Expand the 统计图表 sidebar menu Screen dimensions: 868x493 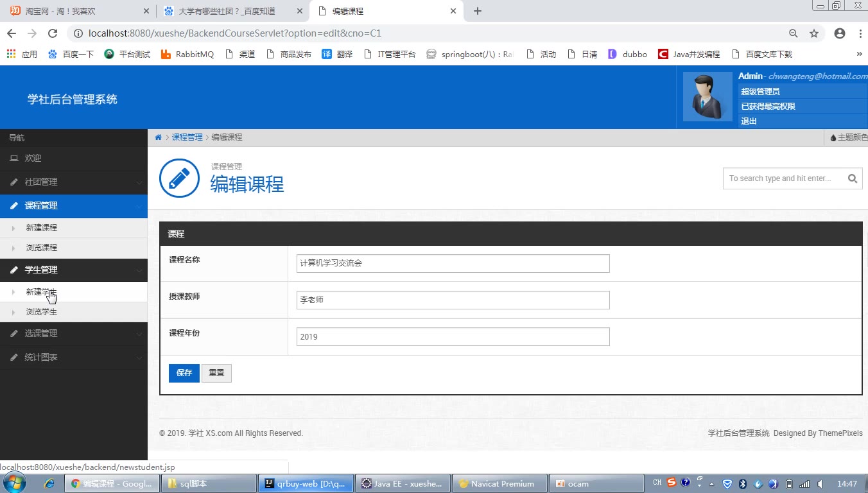(74, 357)
